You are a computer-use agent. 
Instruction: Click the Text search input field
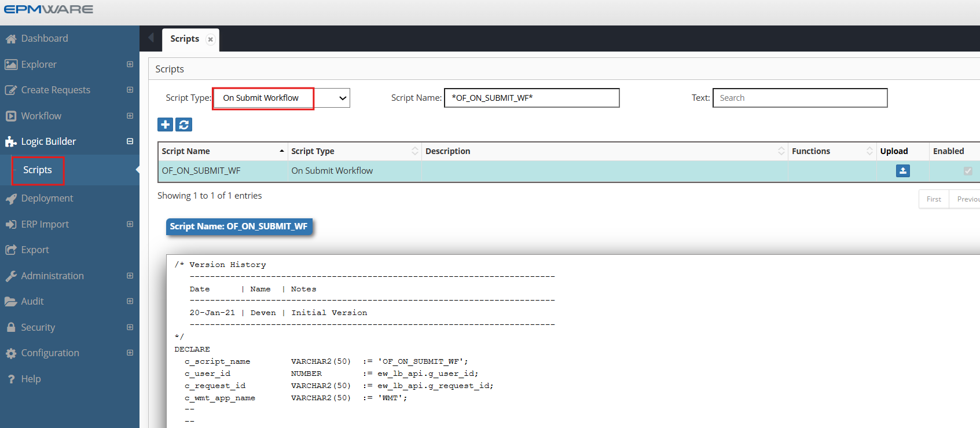[x=799, y=98]
